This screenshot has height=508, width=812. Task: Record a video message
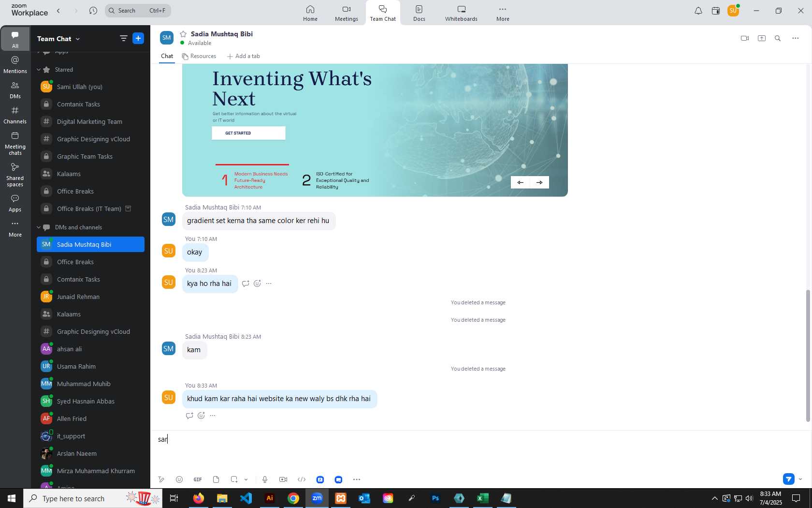point(283,479)
